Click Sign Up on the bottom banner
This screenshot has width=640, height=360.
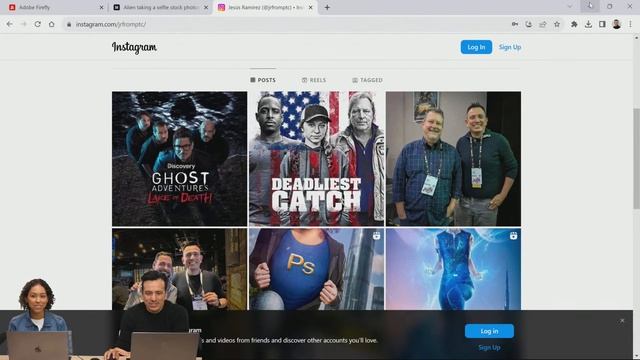pos(489,347)
